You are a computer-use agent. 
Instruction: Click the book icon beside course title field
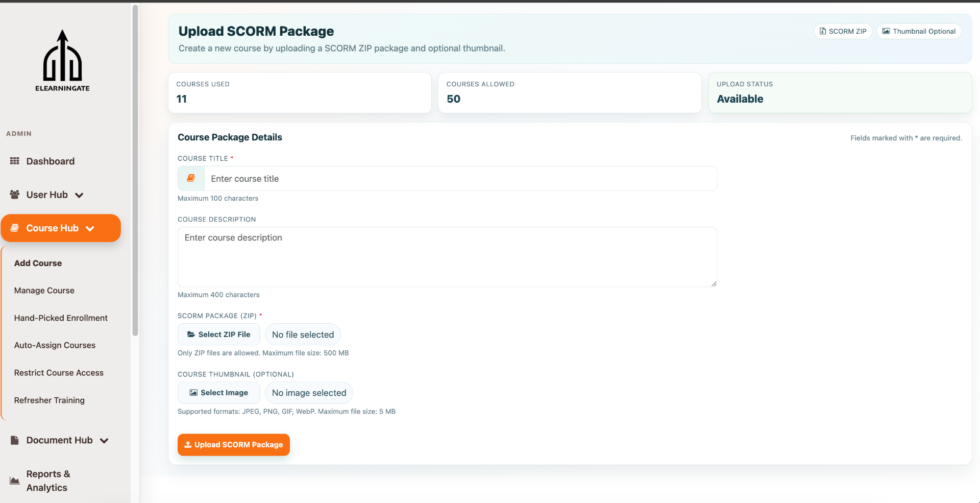coord(191,178)
